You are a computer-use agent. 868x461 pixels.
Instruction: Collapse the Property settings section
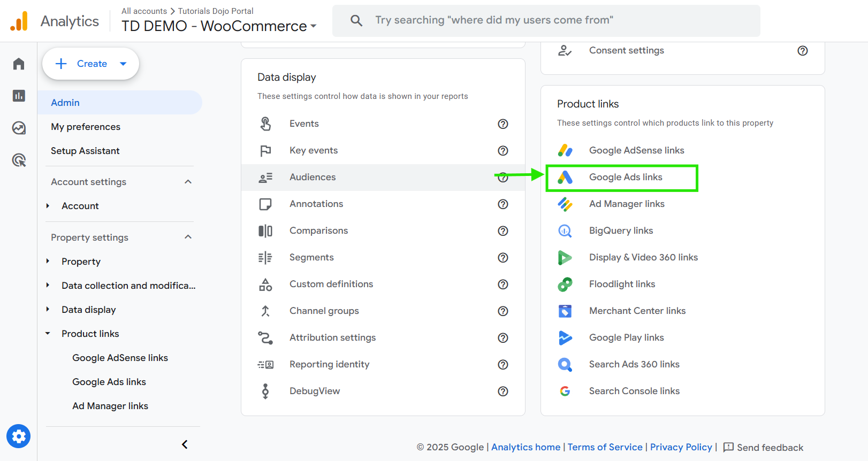click(188, 237)
